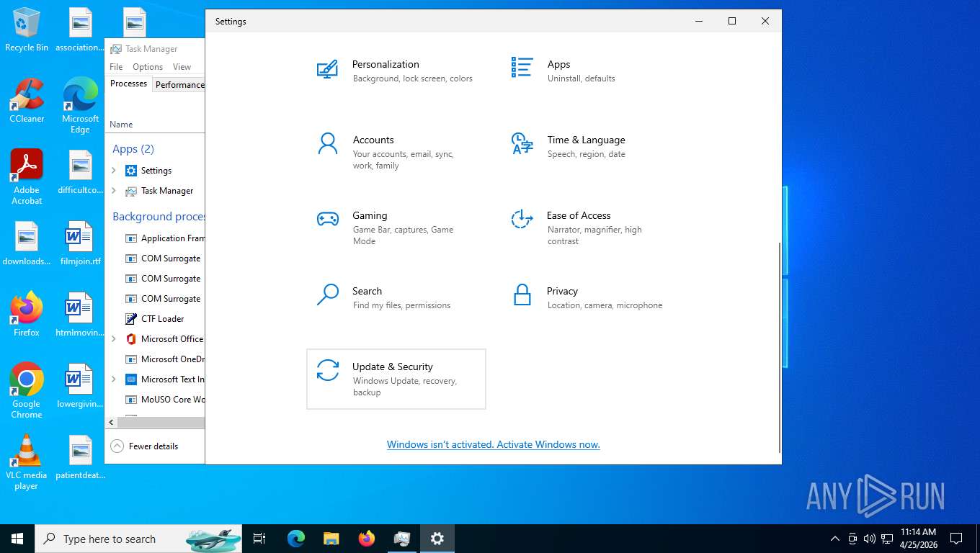This screenshot has height=553, width=980.
Task: Open Time & Language icon
Action: click(522, 143)
